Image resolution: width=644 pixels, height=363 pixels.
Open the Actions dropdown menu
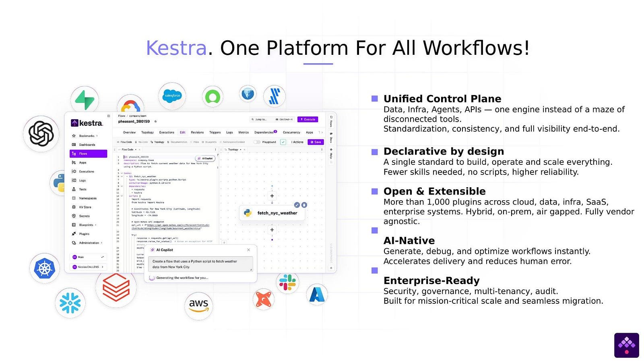[297, 142]
